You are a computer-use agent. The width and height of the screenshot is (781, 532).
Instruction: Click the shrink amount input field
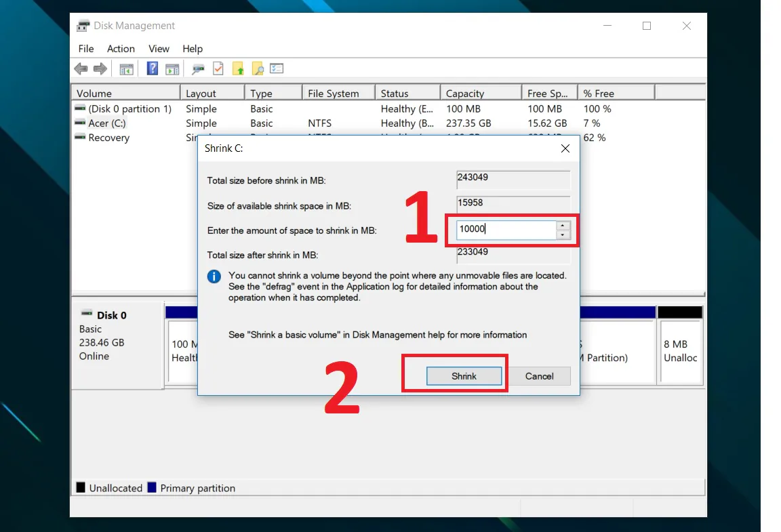[x=506, y=230]
